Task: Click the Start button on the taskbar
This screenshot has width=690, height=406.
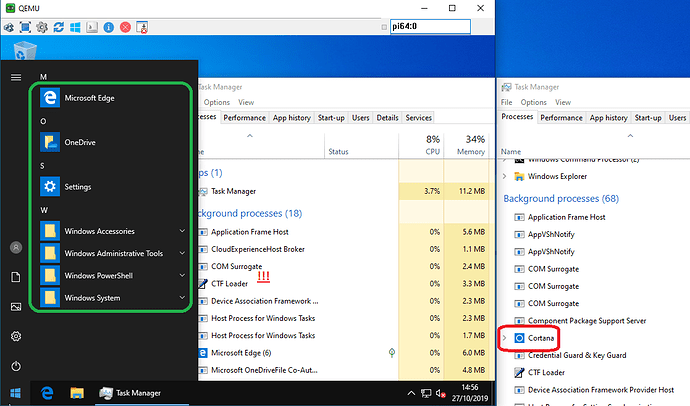Action: [15, 393]
